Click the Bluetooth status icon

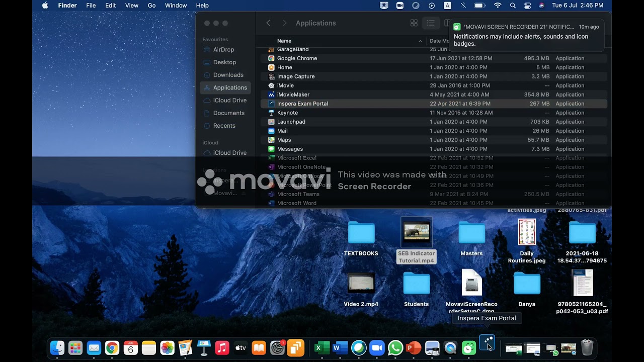463,6
